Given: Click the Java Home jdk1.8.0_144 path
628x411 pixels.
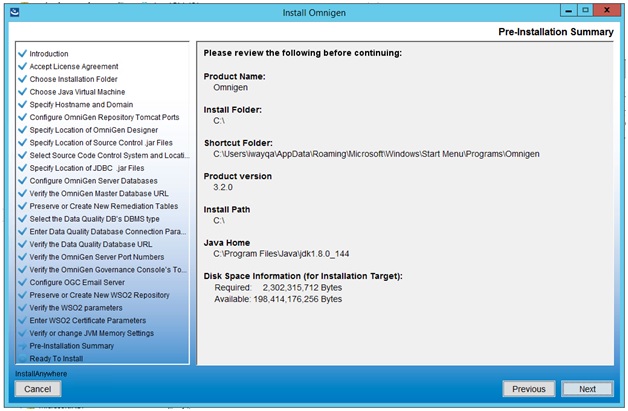Looking at the screenshot, I should 281,254.
